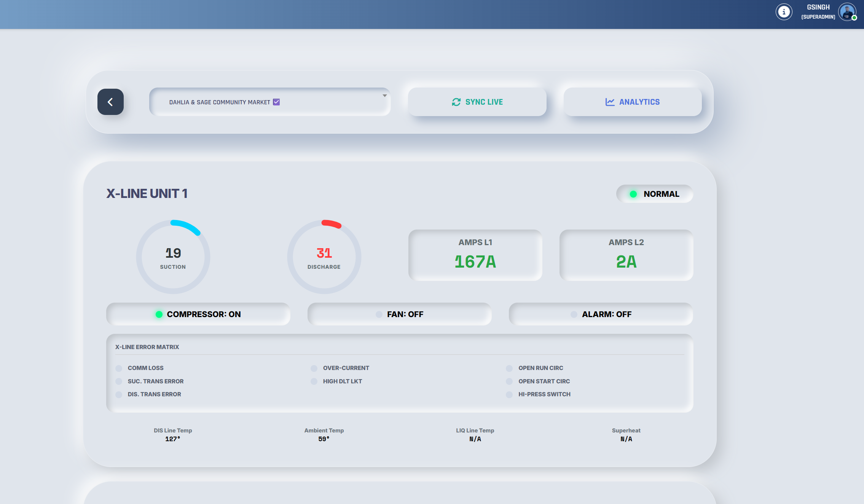Open Analytics via the line chart icon
The image size is (864, 504).
pos(610,102)
